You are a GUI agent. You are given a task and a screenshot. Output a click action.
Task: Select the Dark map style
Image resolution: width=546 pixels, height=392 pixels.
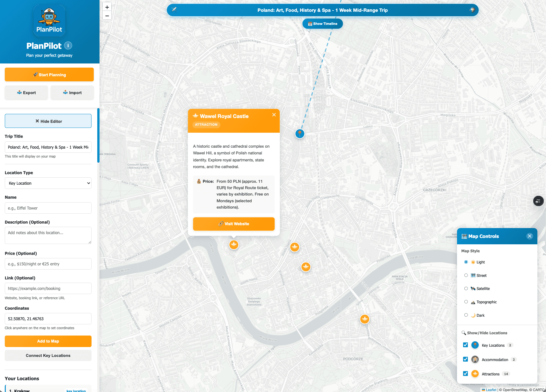(x=466, y=315)
